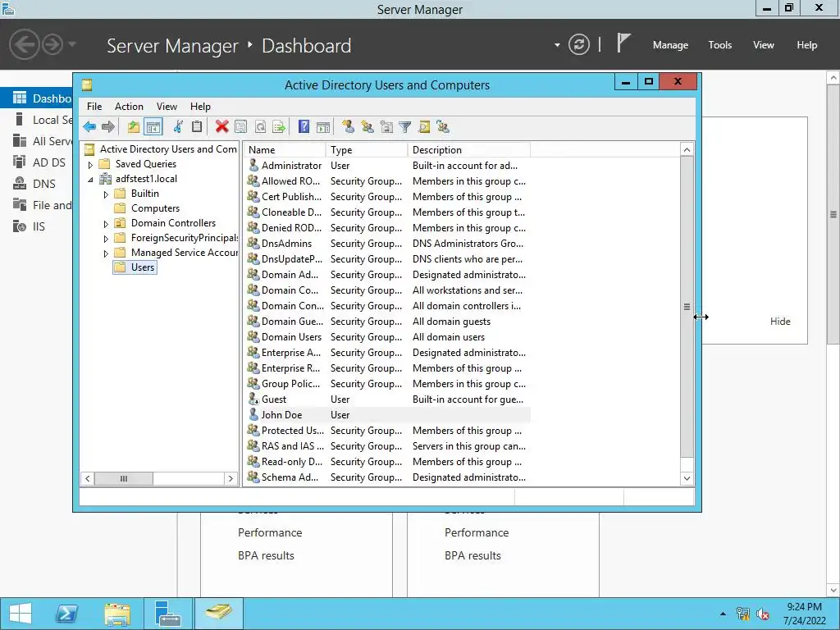
Task: Expand the Managed Service Accounts node
Action: pyautogui.click(x=106, y=253)
